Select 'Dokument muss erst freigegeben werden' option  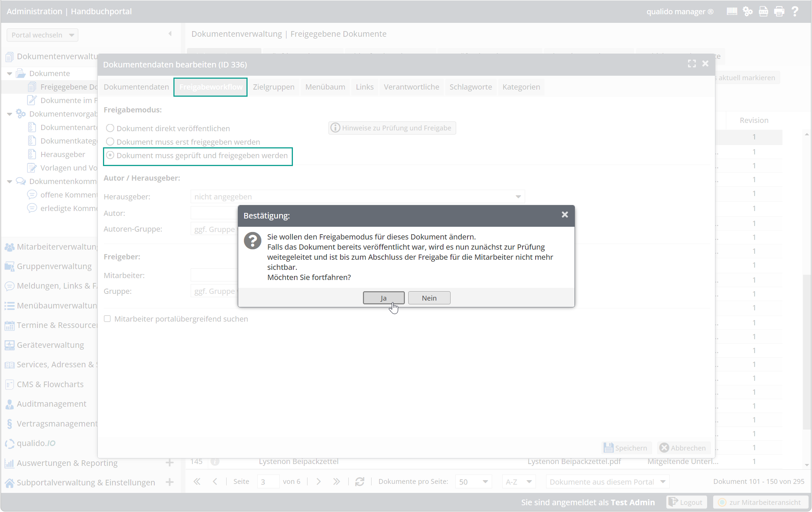coord(110,142)
